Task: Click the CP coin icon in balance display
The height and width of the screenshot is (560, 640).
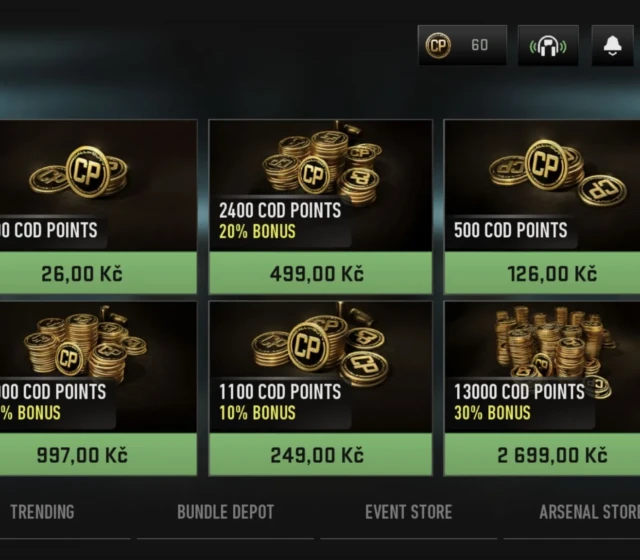Action: click(438, 46)
